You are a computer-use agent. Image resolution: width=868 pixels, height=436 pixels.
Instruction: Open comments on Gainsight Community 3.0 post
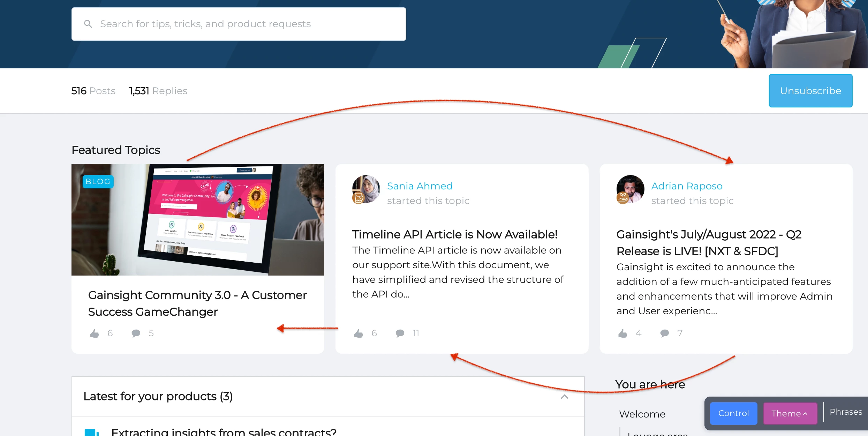[136, 333]
